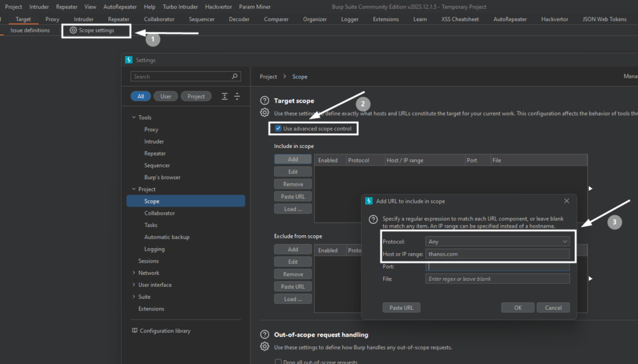
Task: Click the Burp logo in Add URL dialog
Action: coord(369,201)
